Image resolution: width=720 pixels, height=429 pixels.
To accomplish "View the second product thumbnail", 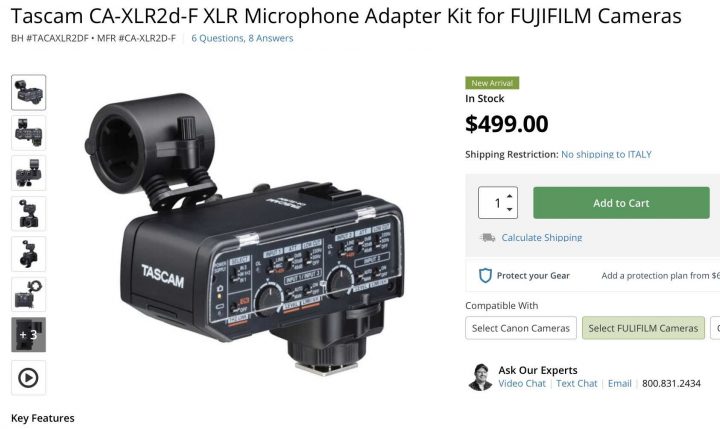I will click(28, 133).
